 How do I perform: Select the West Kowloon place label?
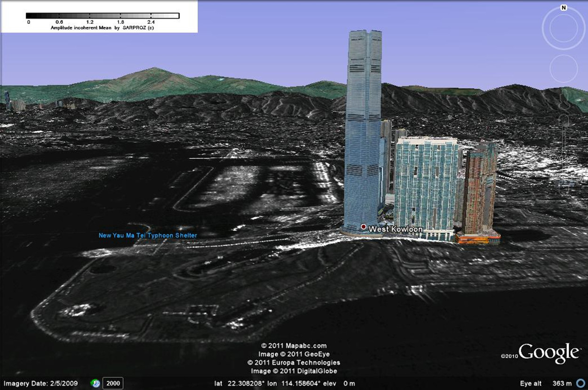point(395,229)
